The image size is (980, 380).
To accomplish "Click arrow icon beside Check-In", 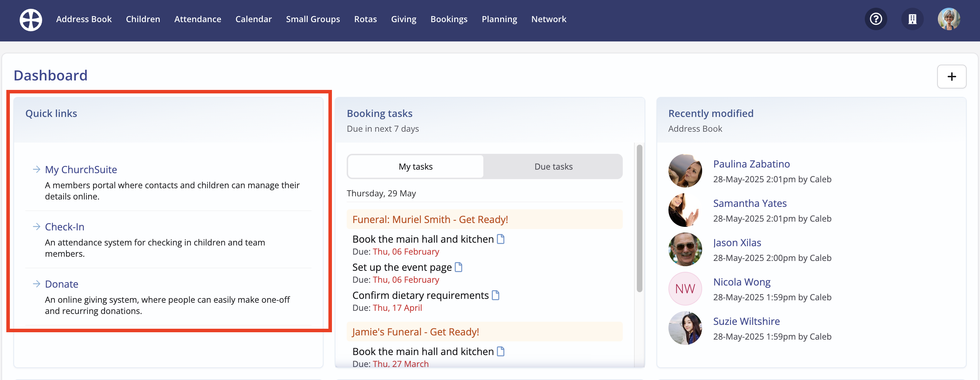I will click(37, 227).
